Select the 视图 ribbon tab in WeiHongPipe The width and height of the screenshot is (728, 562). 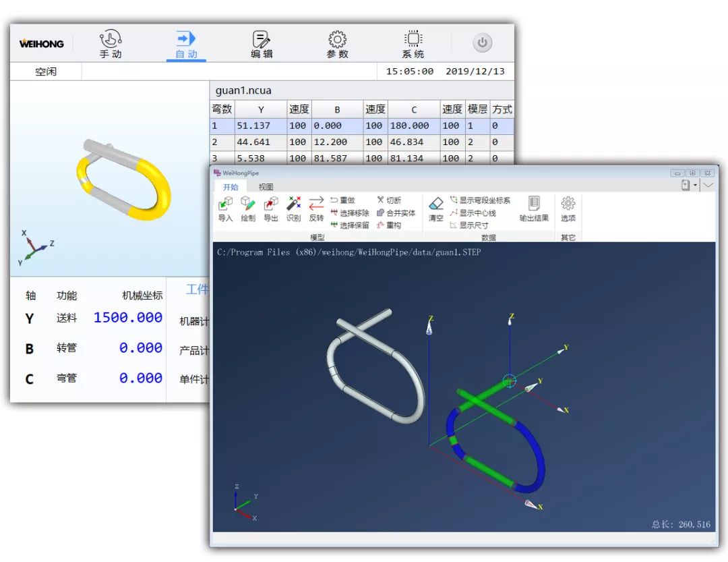pyautogui.click(x=266, y=187)
